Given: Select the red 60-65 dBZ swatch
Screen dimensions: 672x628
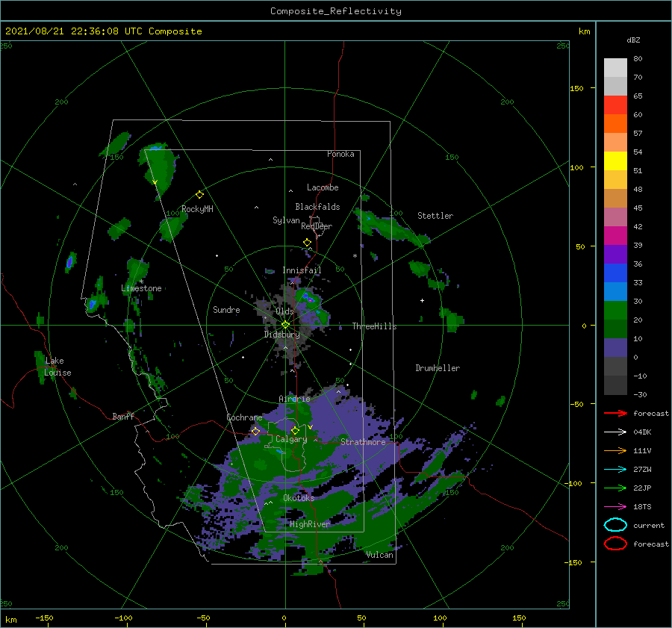Looking at the screenshot, I should pyautogui.click(x=615, y=105).
